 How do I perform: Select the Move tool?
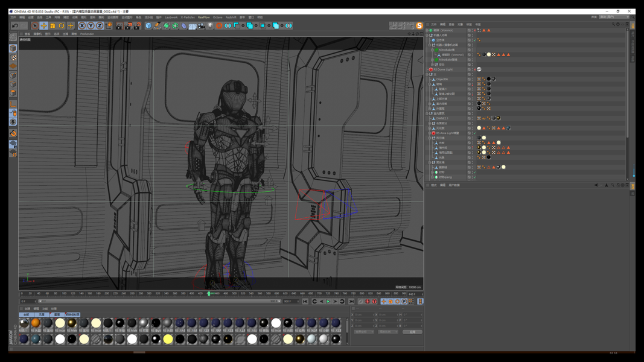(x=43, y=26)
